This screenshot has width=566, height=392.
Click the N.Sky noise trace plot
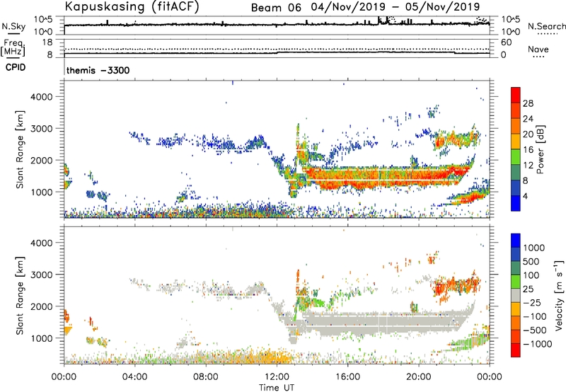pyautogui.click(x=277, y=25)
